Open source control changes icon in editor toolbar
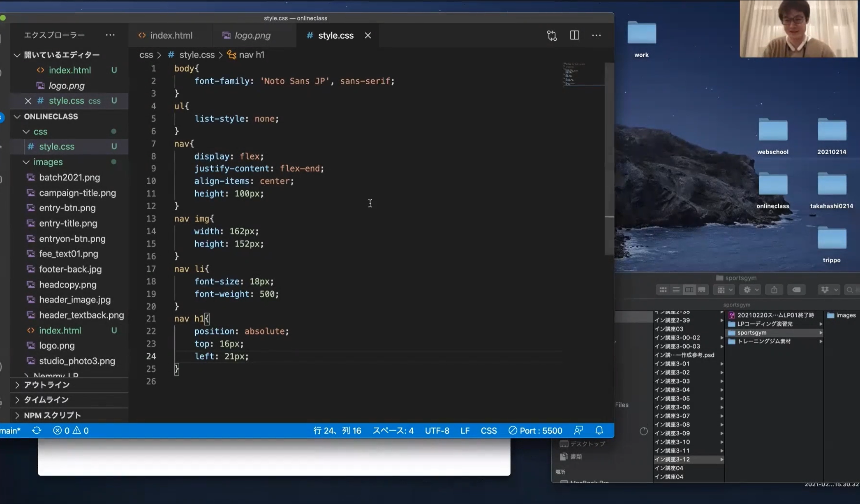The image size is (860, 504). point(552,35)
